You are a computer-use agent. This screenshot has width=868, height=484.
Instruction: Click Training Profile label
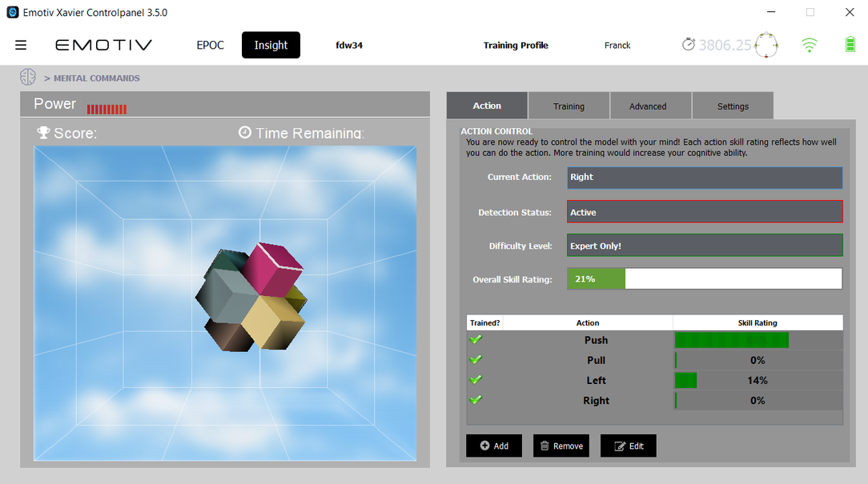pyautogui.click(x=516, y=46)
